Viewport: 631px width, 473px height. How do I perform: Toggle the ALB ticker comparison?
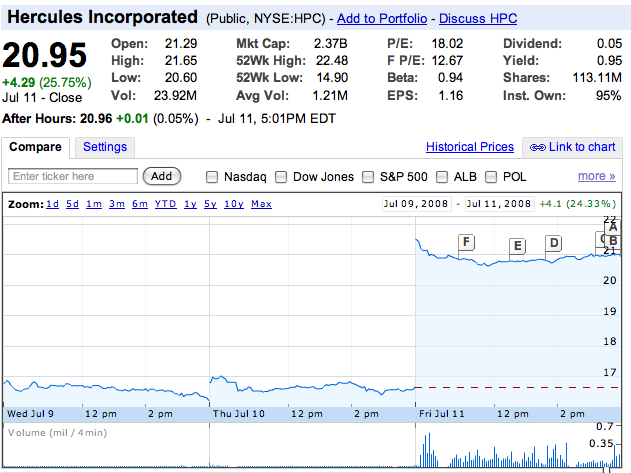coord(442,177)
